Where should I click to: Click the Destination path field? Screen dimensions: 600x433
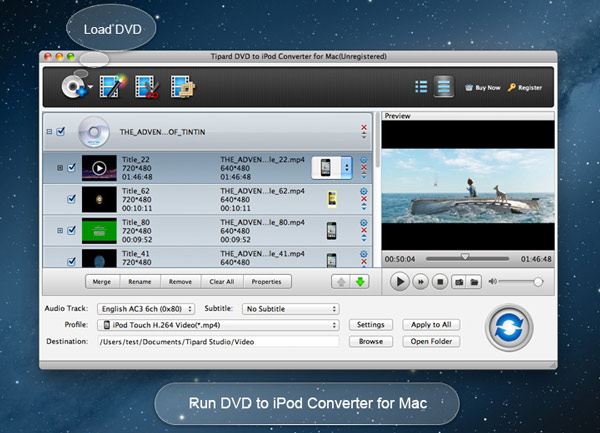pos(218,342)
